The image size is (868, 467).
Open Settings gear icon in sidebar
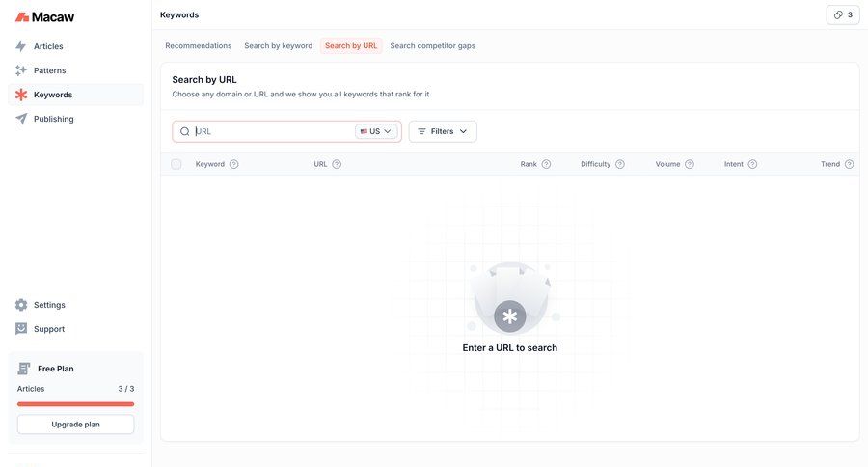(x=21, y=305)
